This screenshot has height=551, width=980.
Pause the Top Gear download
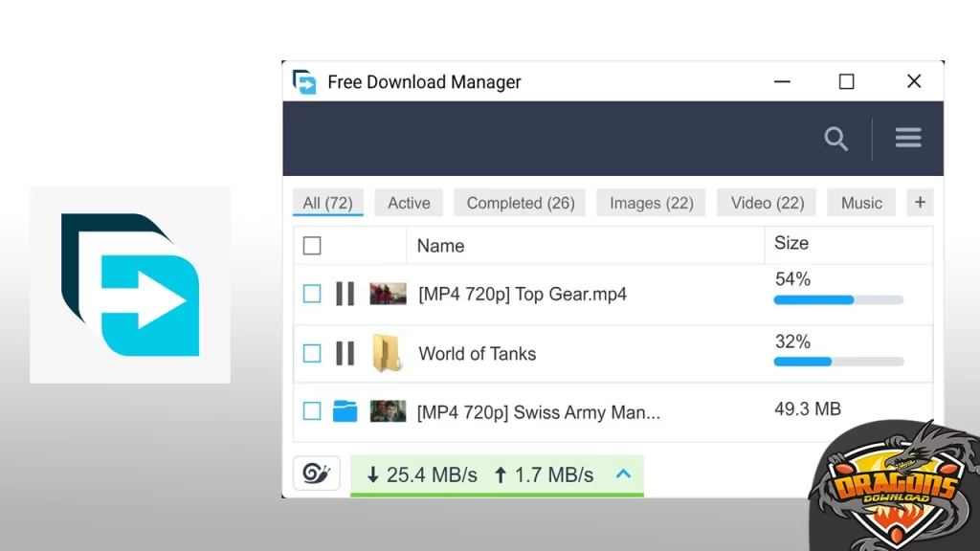(345, 294)
